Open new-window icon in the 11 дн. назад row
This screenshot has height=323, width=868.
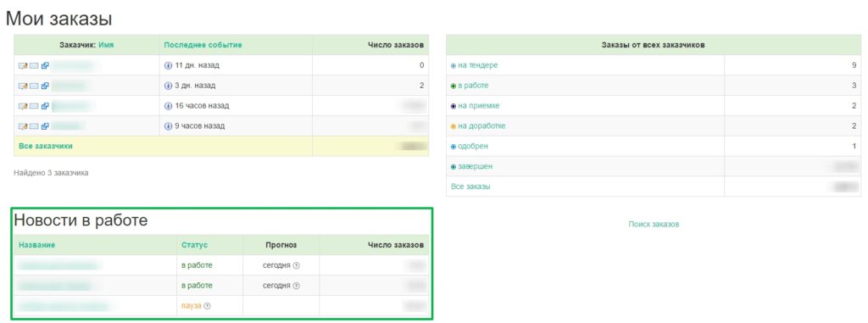click(x=46, y=65)
